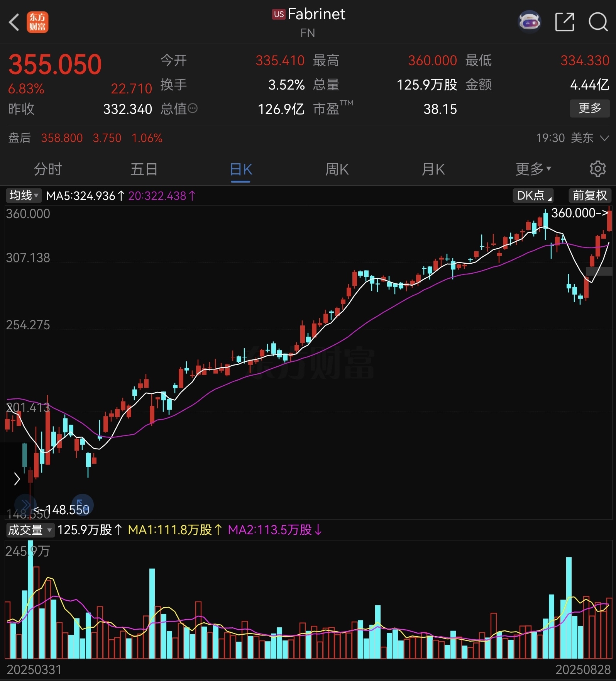616x681 pixels.
Task: Tap the start date 20250331
Action: pos(34,670)
